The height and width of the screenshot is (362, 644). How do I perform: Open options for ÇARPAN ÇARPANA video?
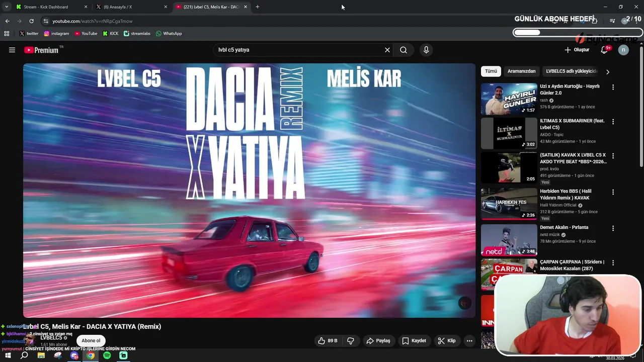tap(613, 262)
